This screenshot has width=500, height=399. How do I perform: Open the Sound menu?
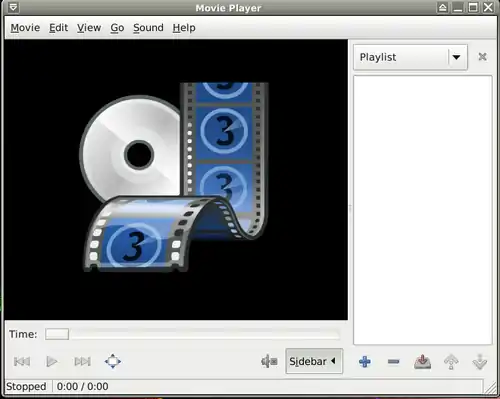(x=148, y=28)
